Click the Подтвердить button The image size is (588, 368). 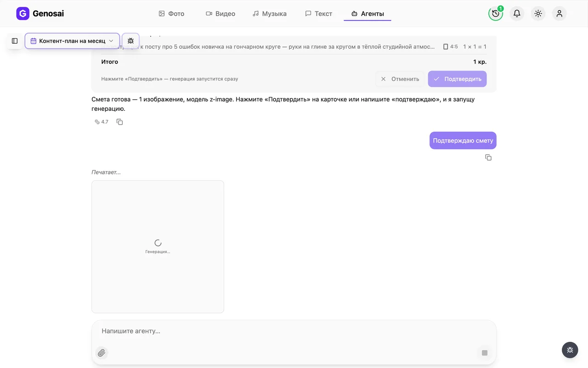tap(458, 79)
